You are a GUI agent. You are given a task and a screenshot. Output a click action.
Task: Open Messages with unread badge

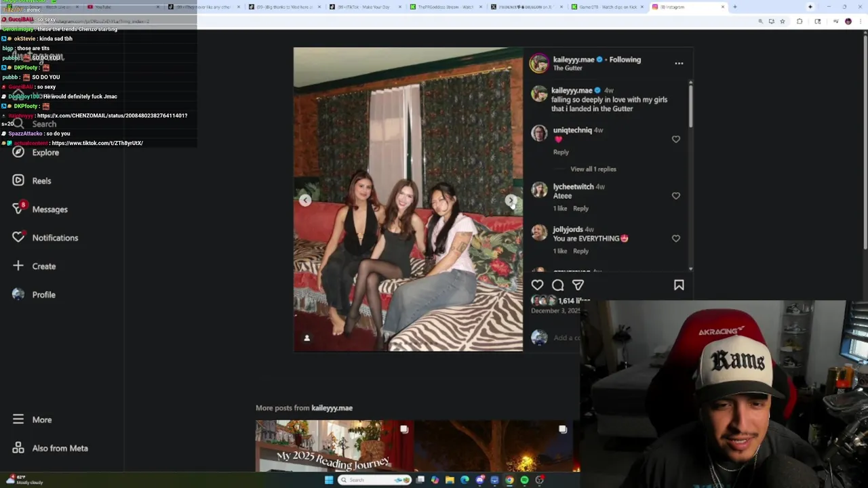40,209
